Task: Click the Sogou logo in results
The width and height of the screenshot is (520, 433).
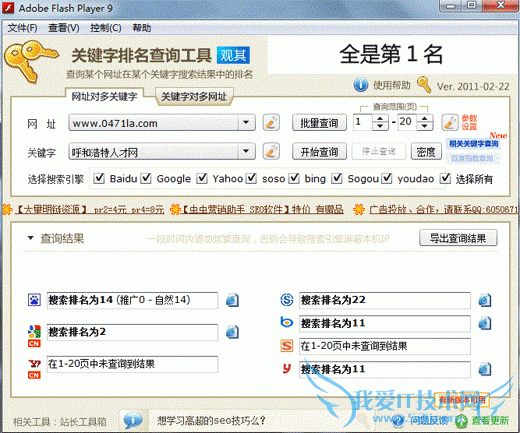Action: tap(287, 346)
